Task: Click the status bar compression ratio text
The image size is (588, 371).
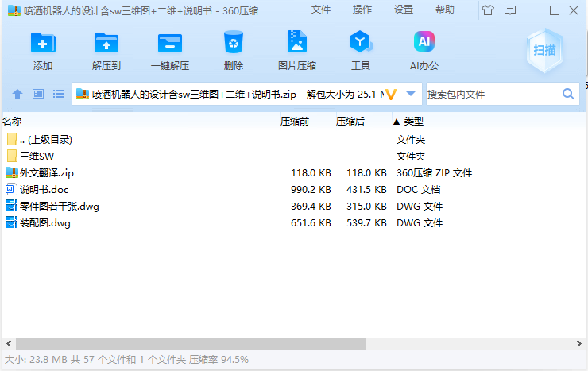Action: [219, 360]
